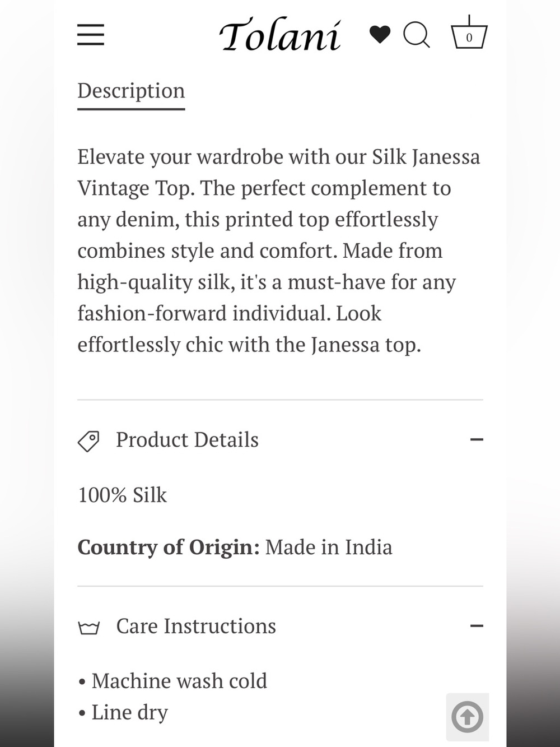Click the '100% Silk' material text
560x747 pixels.
pos(123,495)
